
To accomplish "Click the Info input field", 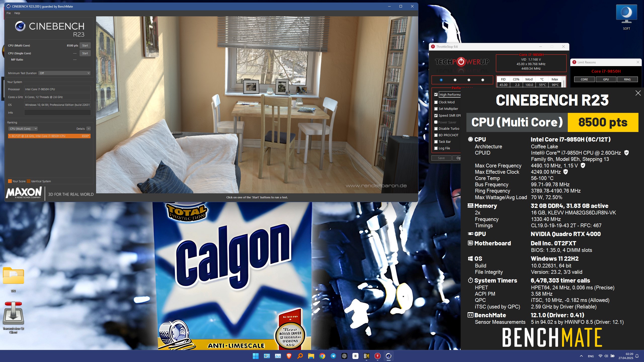I will [x=57, y=113].
